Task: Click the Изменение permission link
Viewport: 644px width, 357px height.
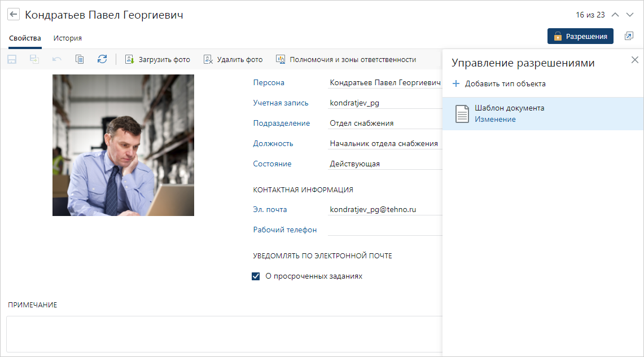Action: tap(495, 119)
